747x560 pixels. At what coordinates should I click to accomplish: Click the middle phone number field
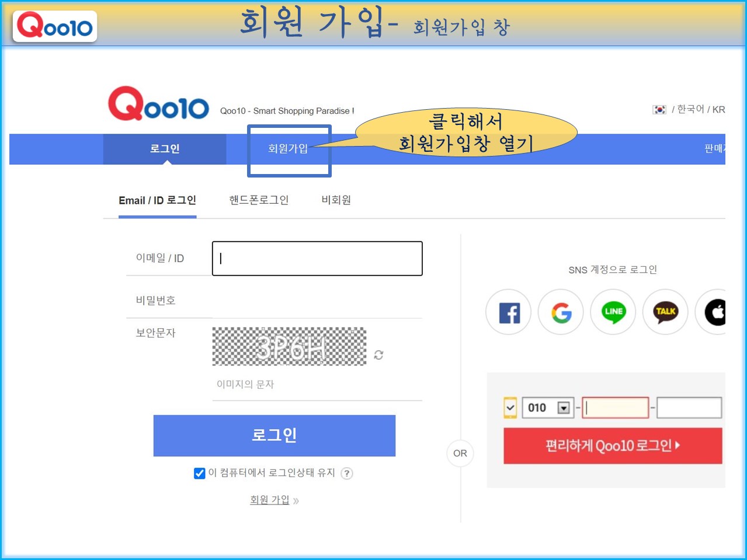(616, 408)
